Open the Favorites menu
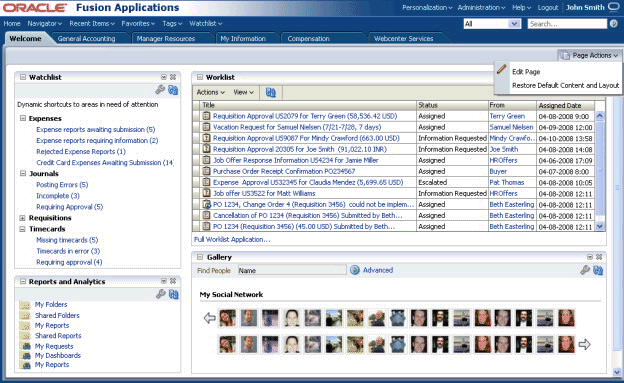This screenshot has width=624, height=383. point(138,23)
